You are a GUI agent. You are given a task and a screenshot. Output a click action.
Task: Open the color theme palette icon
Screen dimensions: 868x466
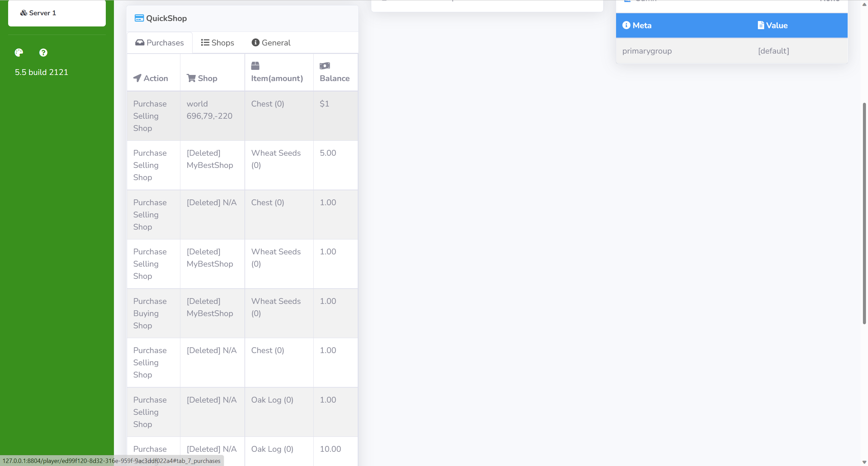[x=19, y=53]
